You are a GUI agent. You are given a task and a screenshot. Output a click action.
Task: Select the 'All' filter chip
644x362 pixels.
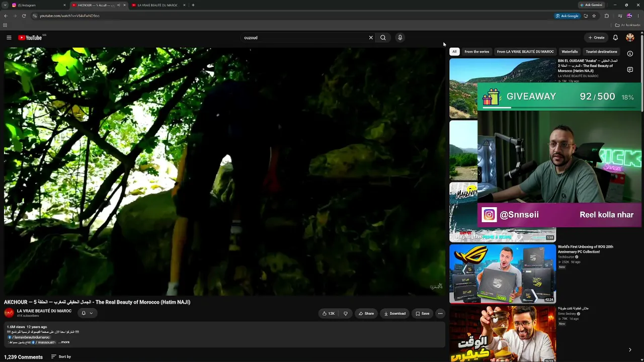pos(454,52)
